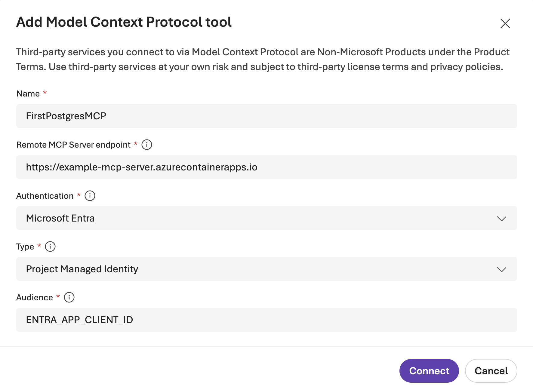Click the Remote MCP Server endpoint URL field
The height and width of the screenshot is (392, 533).
pos(266,167)
